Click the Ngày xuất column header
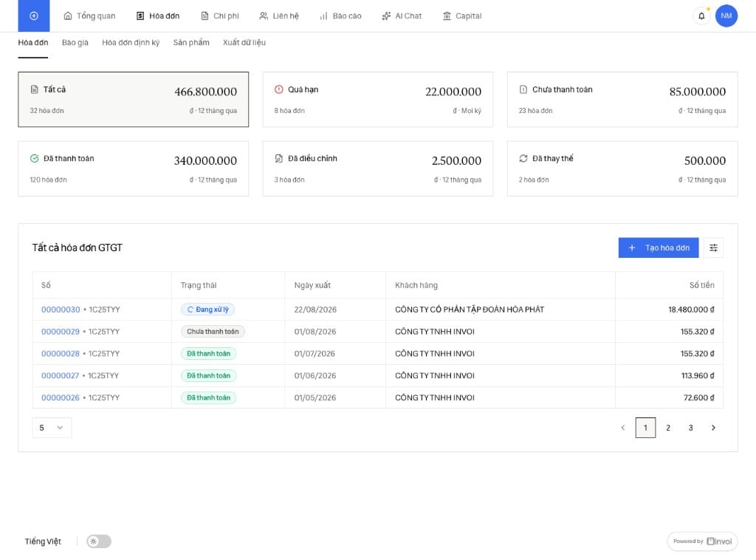 [312, 285]
